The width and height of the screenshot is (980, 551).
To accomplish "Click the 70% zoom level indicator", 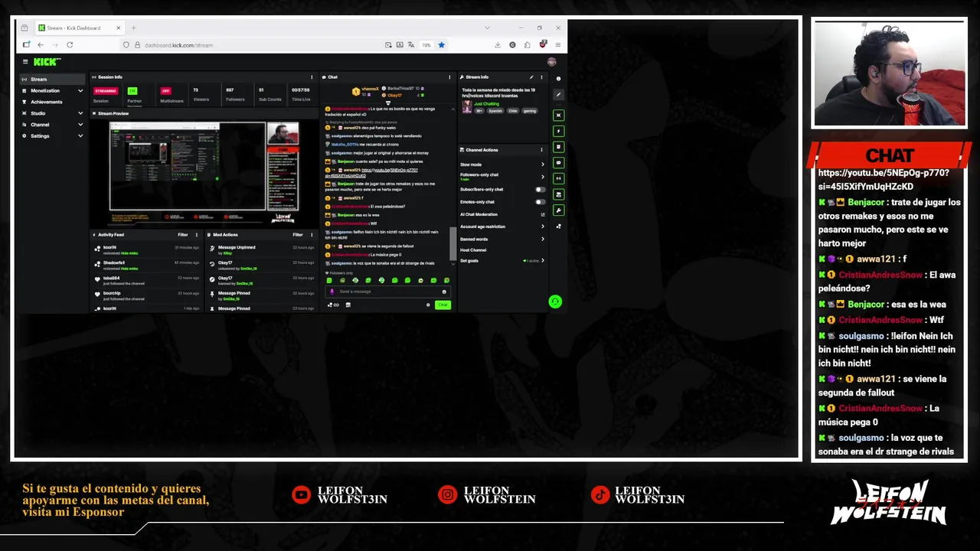I will [x=426, y=45].
